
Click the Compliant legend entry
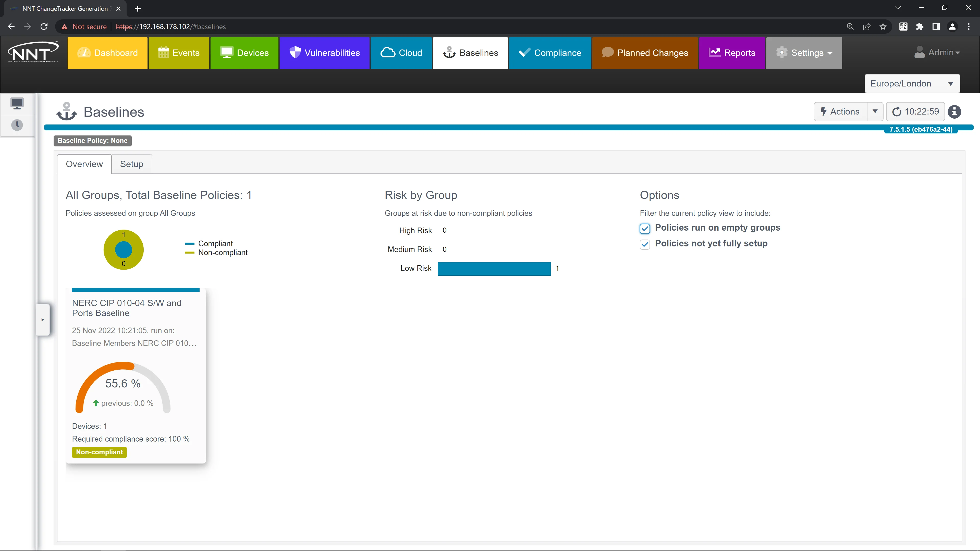pos(209,243)
